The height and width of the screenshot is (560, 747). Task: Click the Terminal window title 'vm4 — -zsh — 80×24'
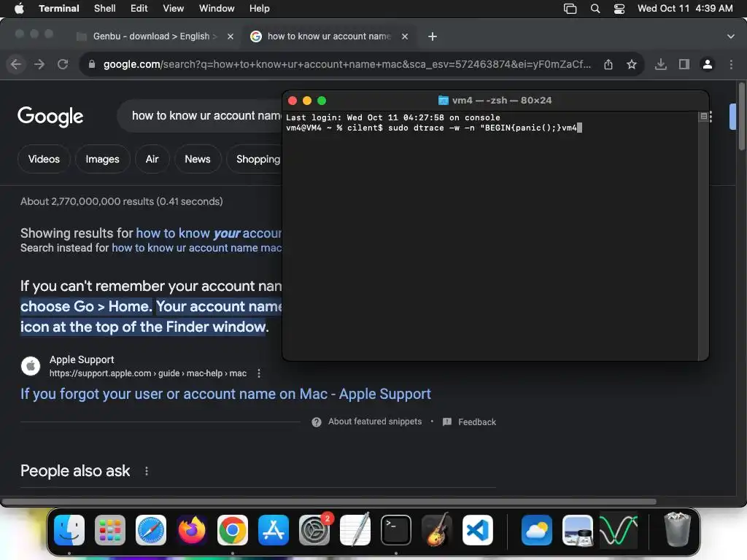tap(502, 101)
